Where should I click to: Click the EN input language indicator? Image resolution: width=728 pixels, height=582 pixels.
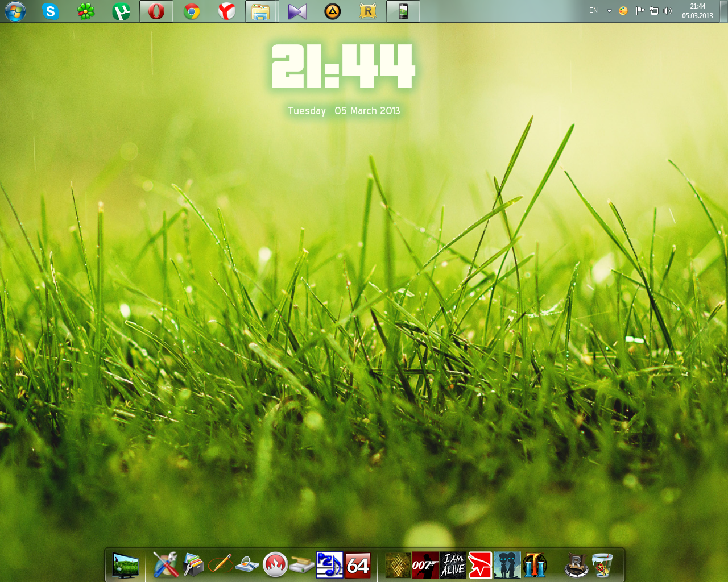593,10
